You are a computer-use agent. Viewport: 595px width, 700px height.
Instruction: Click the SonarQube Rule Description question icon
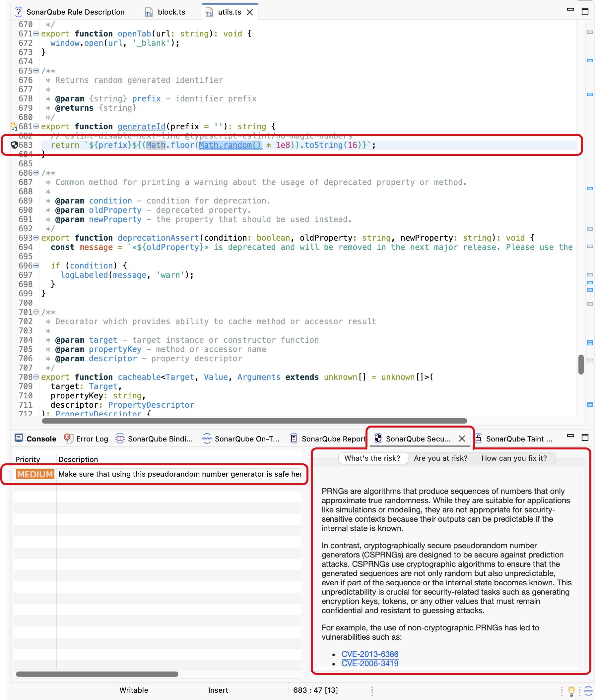tap(19, 12)
